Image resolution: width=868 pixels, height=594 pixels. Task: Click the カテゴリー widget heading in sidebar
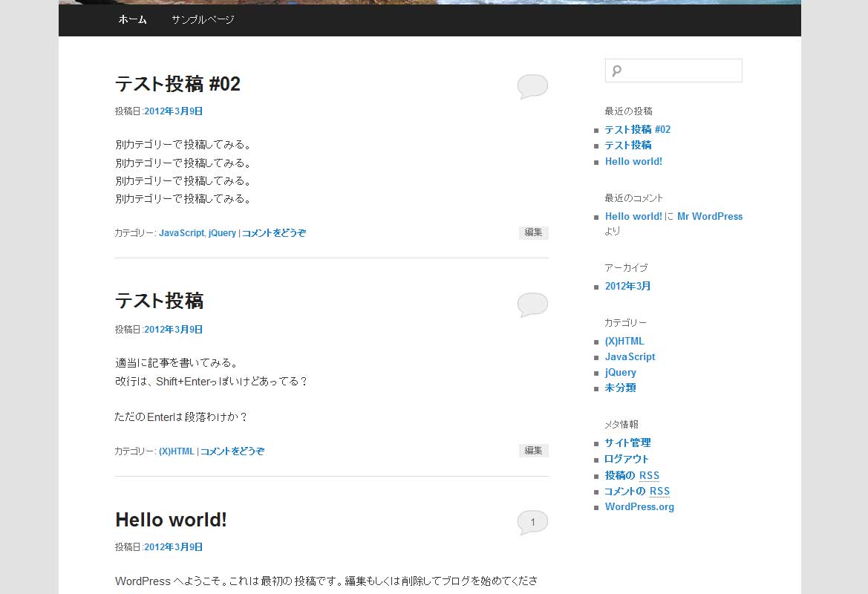coord(625,323)
